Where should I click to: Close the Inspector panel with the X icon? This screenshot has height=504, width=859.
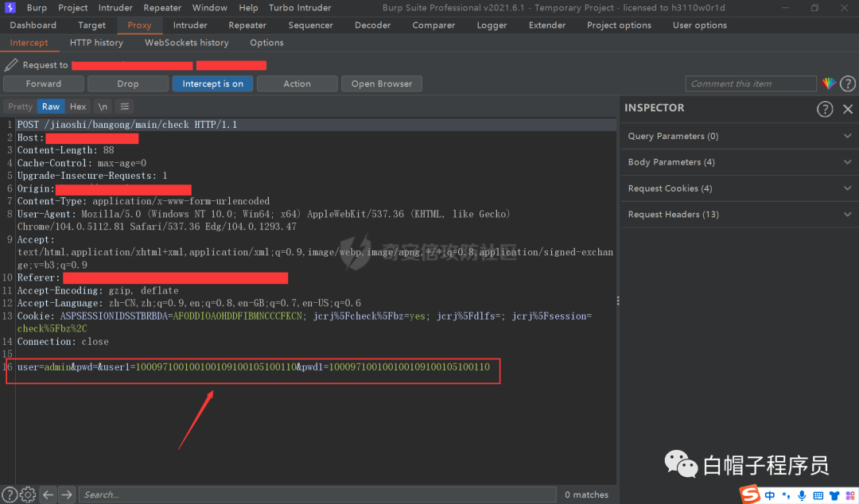[x=848, y=108]
